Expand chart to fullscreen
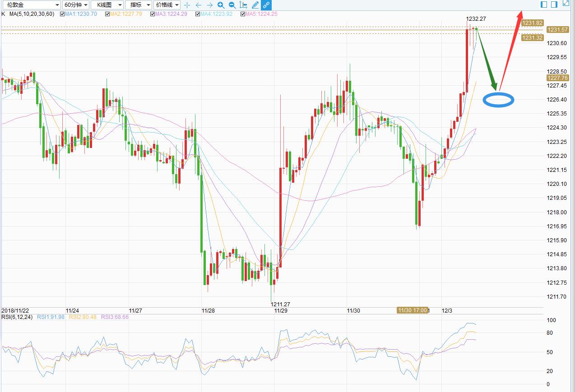Image resolution: width=575 pixels, height=392 pixels. (x=566, y=4)
